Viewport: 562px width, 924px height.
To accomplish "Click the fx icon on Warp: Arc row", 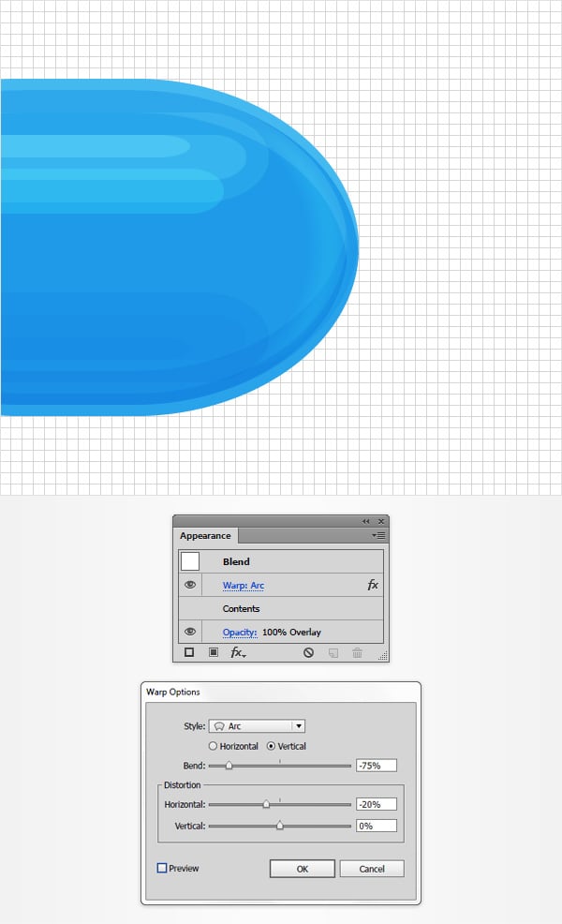I will click(x=372, y=585).
